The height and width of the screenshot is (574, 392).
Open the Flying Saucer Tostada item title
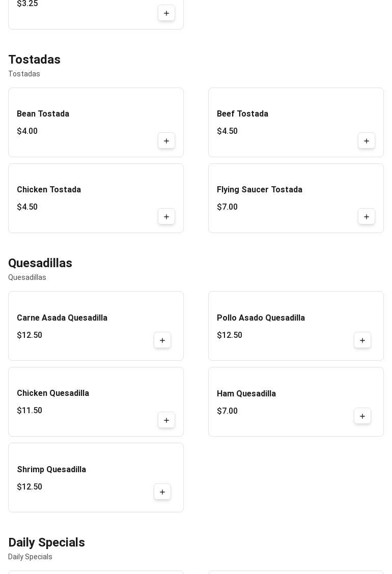pos(259,190)
